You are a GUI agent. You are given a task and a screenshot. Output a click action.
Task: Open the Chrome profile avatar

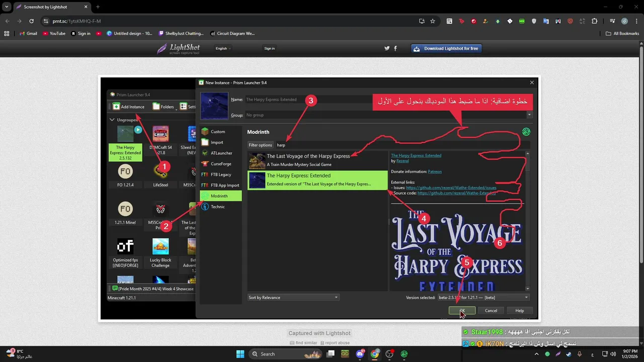[x=624, y=21]
